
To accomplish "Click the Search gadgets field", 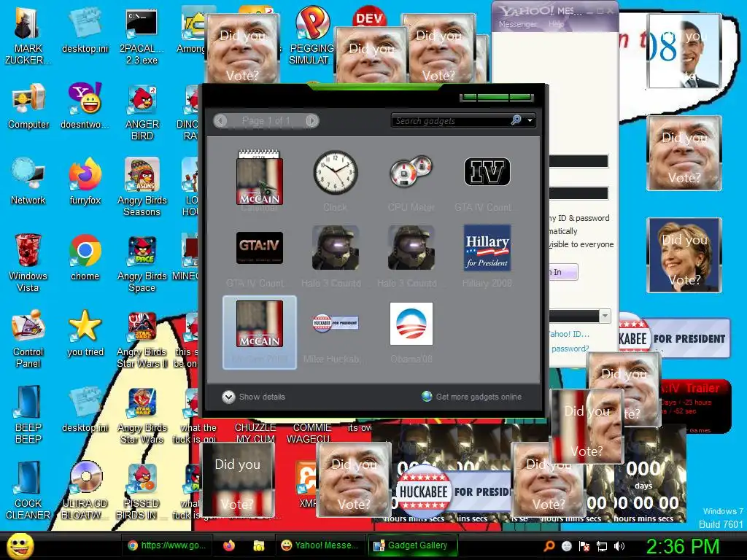I will (450, 121).
